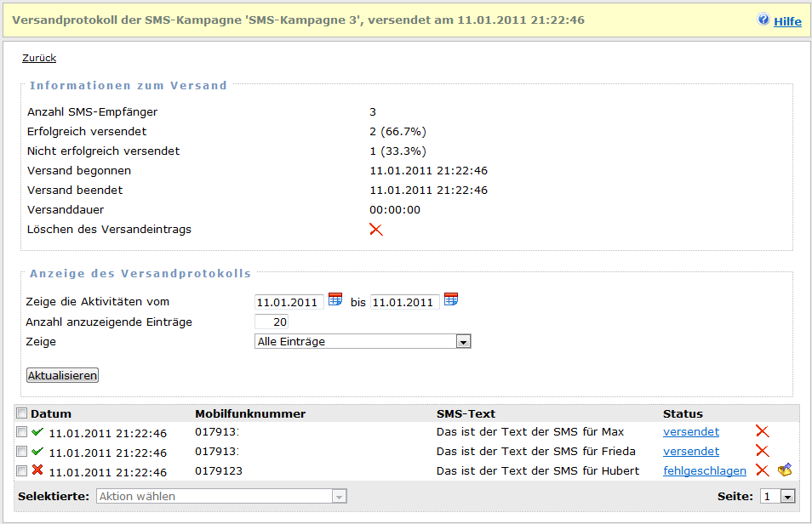Screen dimensions: 812x524
Task: Delete the failed SMS entry for Hubert
Action: pyautogui.click(x=762, y=471)
